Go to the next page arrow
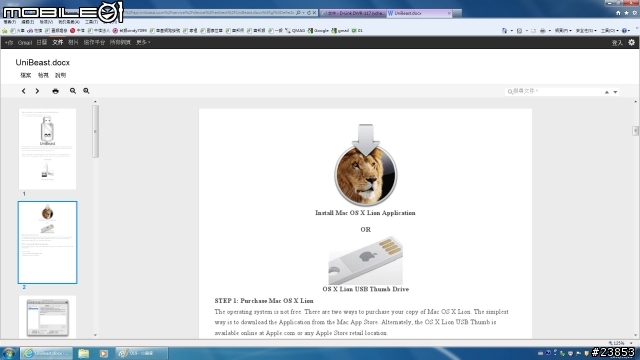 pos(37,91)
